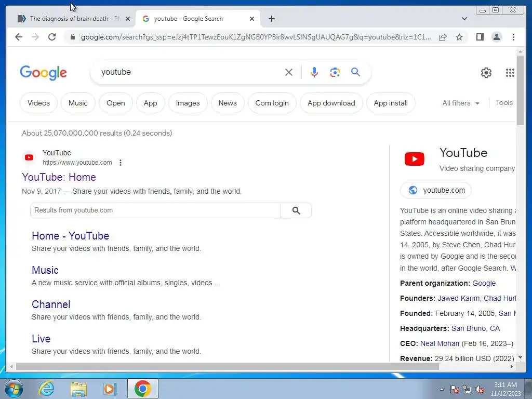Bookmark this tab with the star icon

click(459, 37)
